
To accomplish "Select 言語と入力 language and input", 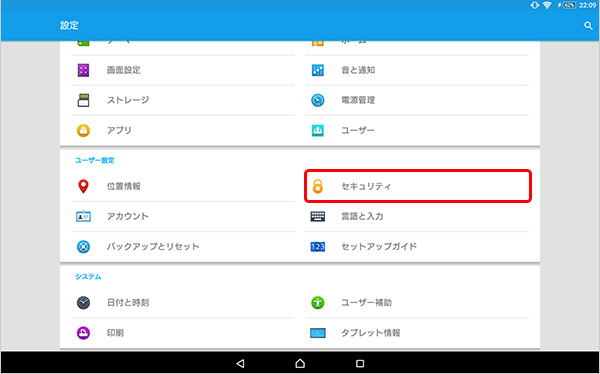I will (417, 216).
